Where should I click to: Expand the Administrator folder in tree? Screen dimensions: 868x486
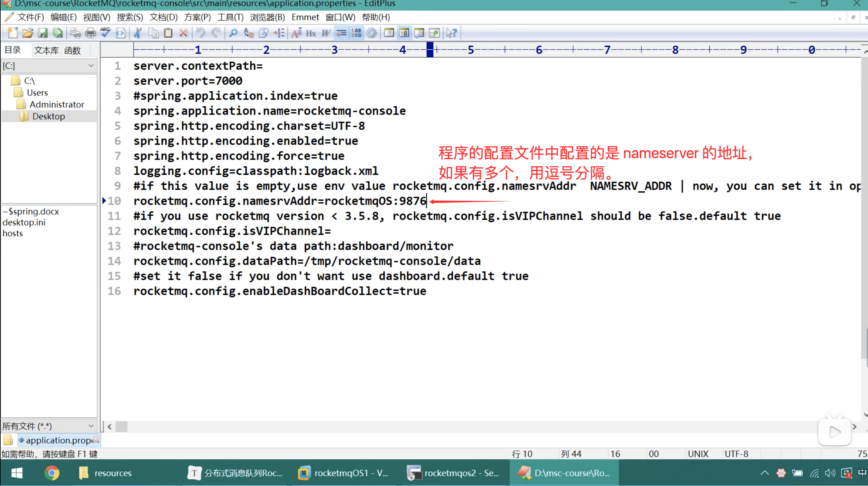click(x=57, y=105)
